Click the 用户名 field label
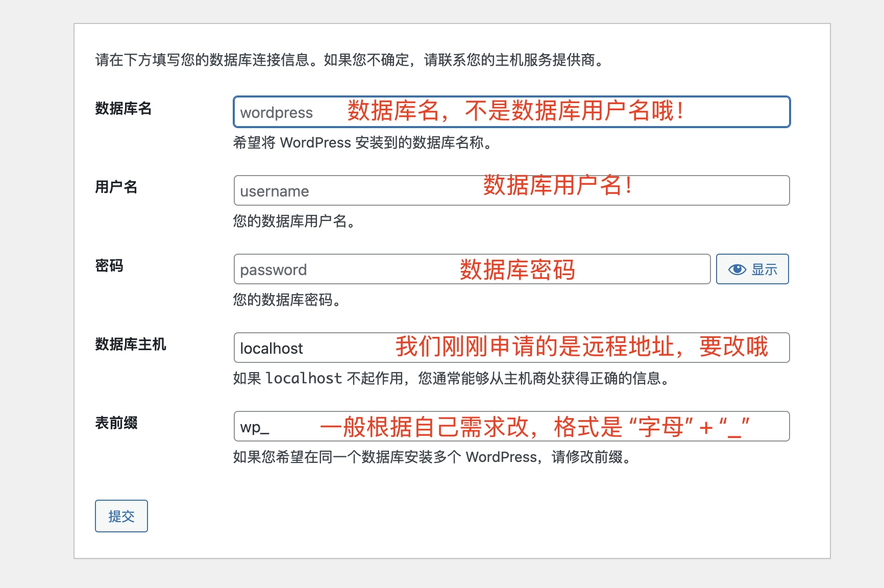This screenshot has height=588, width=884. 116,187
